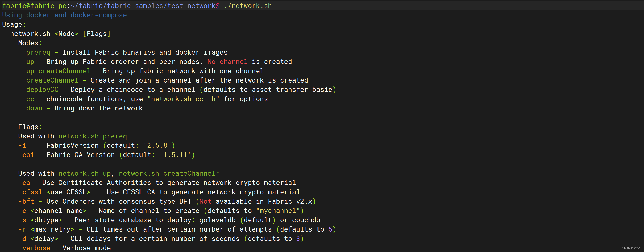This screenshot has height=252, width=644.
Task: Click the 'network.sh <Mode> [Flags]' line
Action: pyautogui.click(x=60, y=34)
